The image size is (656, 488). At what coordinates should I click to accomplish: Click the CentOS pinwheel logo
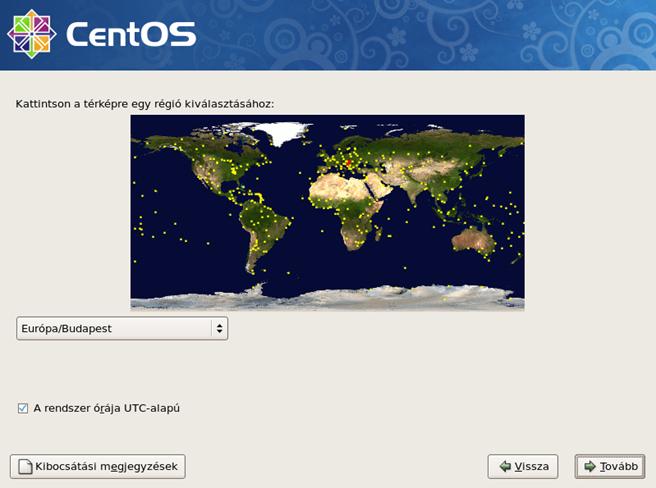pyautogui.click(x=31, y=34)
